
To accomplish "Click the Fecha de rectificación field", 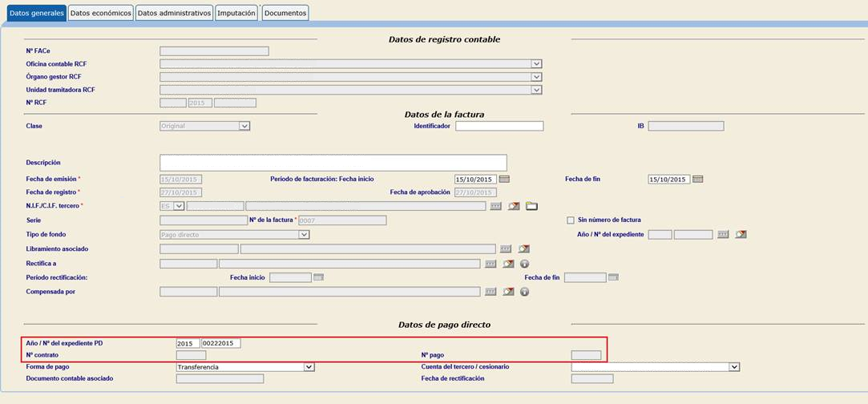I will click(591, 378).
